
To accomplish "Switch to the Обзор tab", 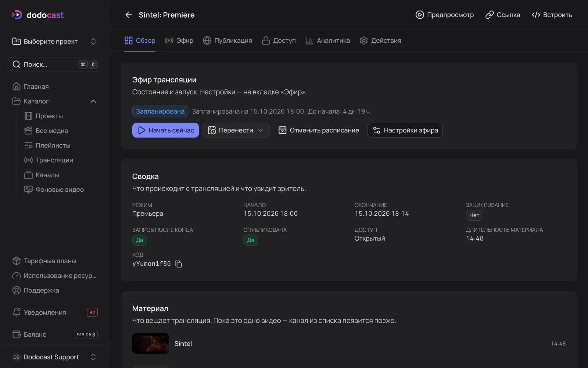I will [140, 40].
